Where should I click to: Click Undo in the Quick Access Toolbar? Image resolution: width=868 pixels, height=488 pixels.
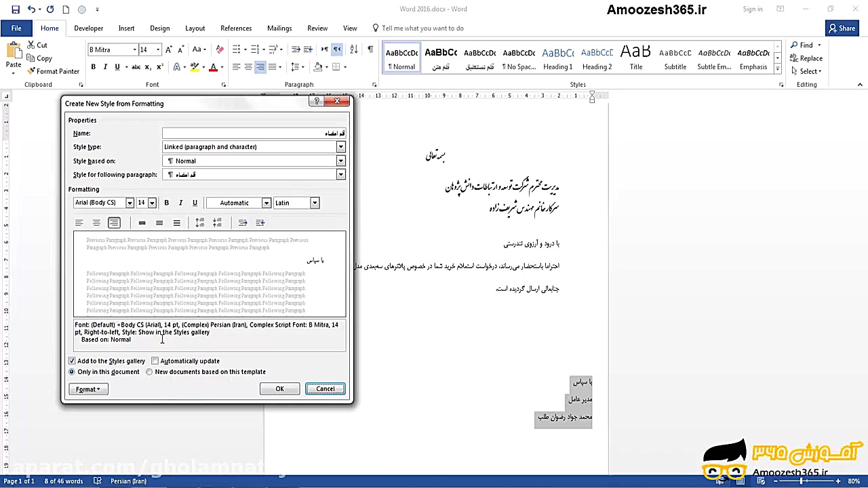point(31,8)
